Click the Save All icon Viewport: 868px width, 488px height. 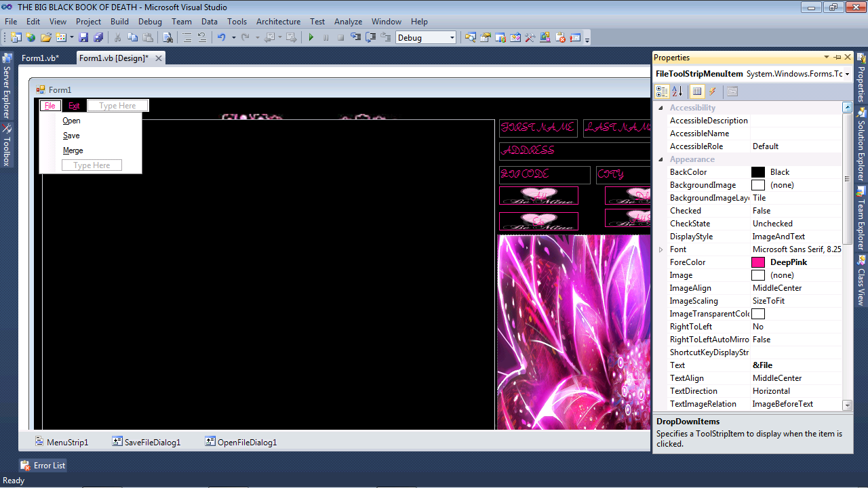pos(98,38)
